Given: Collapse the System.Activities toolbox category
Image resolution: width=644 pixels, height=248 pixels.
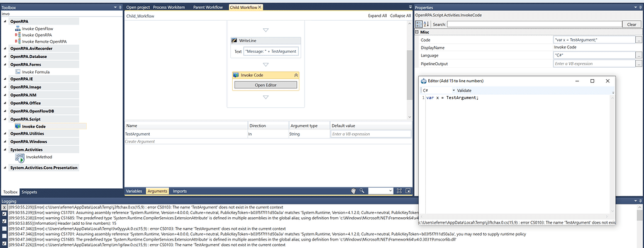Looking at the screenshot, I should pos(5,149).
